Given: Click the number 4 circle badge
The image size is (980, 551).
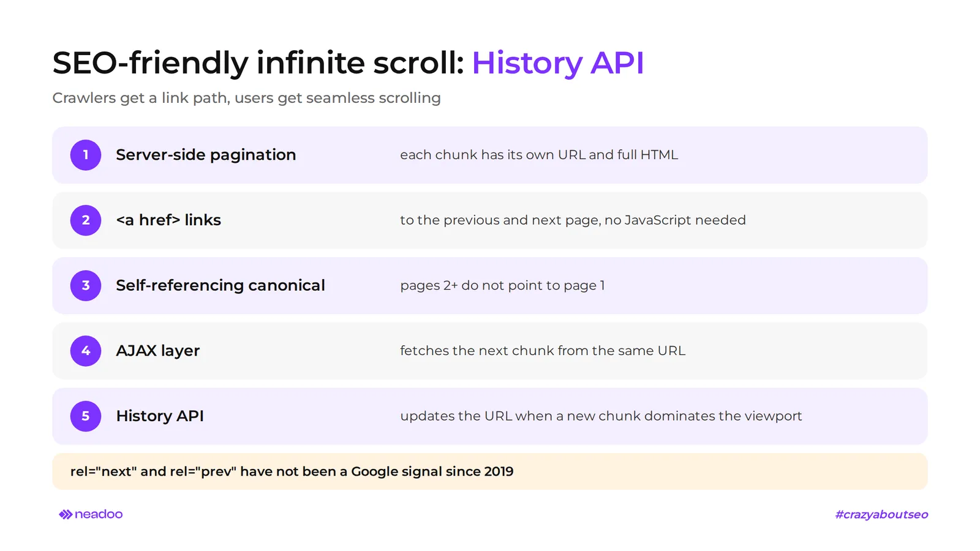Looking at the screenshot, I should coord(86,351).
